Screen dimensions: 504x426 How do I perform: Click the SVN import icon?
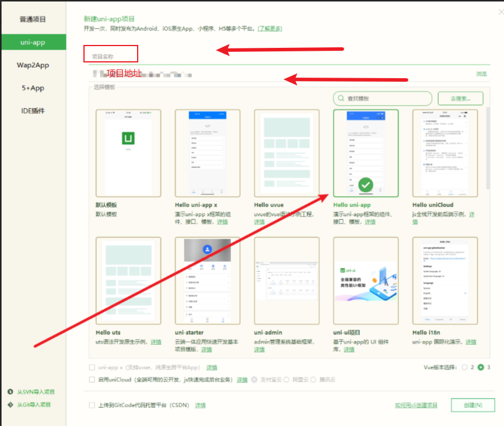(x=10, y=392)
